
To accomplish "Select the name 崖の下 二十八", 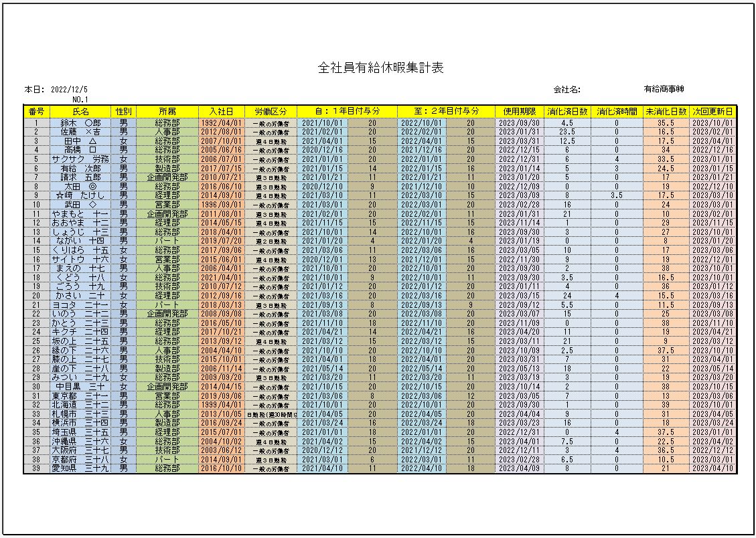I will point(80,368).
